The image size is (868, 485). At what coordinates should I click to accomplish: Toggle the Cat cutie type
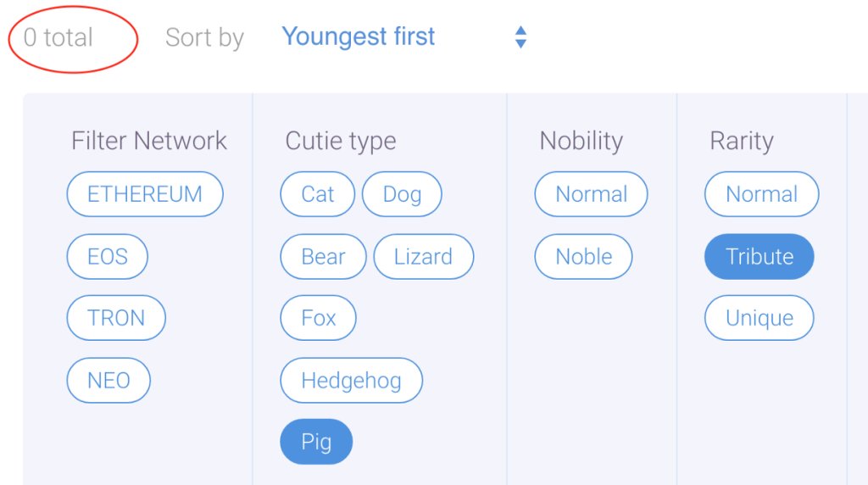click(x=318, y=194)
